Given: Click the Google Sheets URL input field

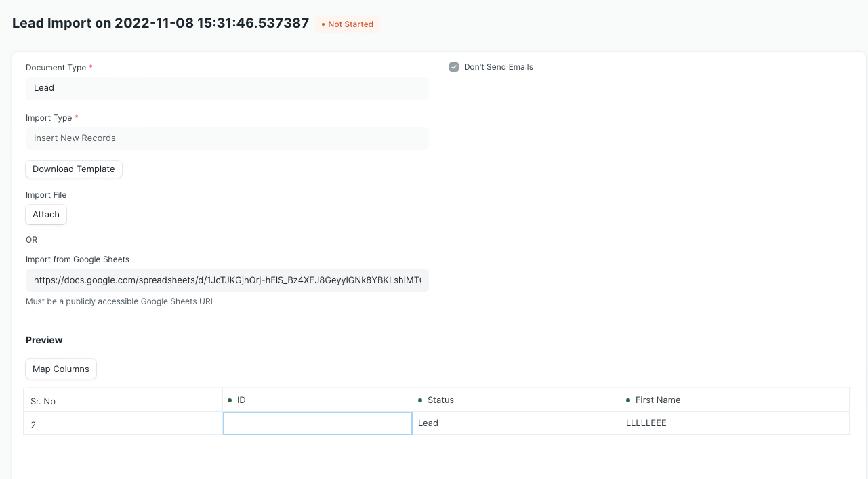Looking at the screenshot, I should tap(227, 280).
